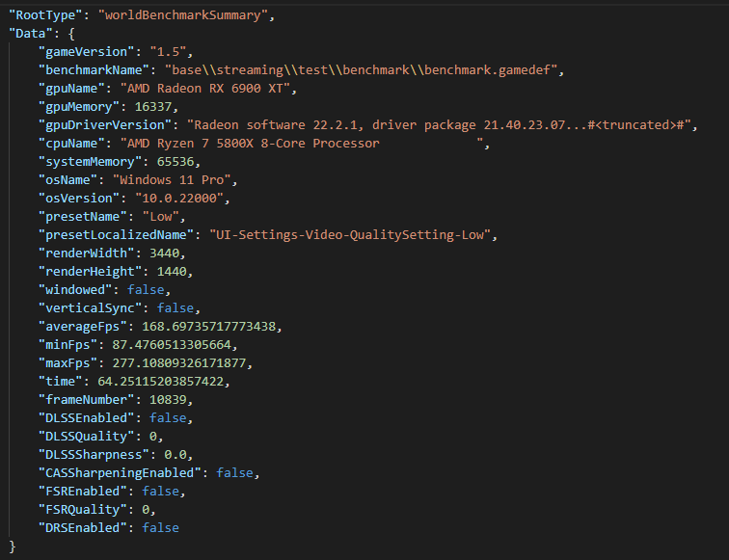Click the "DLSSQuality" key
The width and height of the screenshot is (729, 560).
[x=87, y=437]
